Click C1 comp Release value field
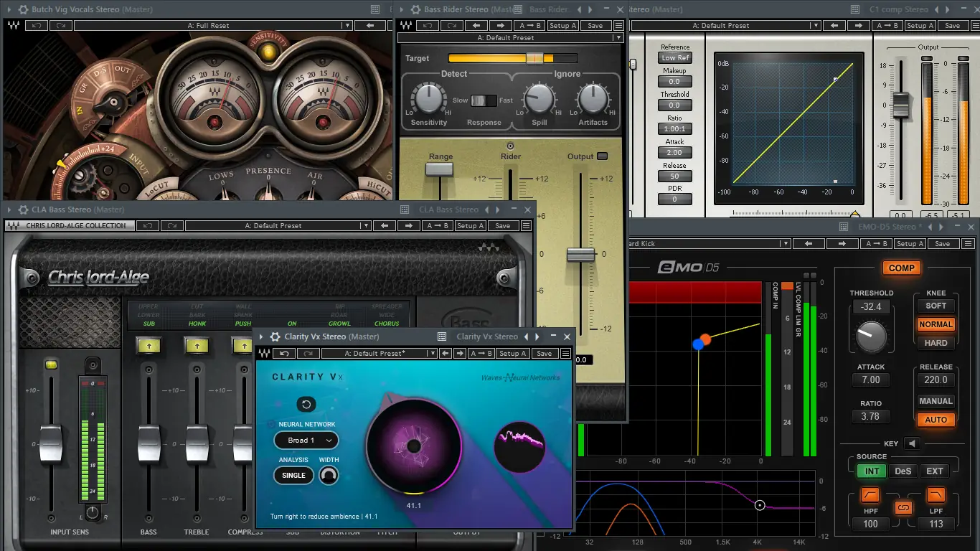The width and height of the screenshot is (980, 551). [675, 176]
